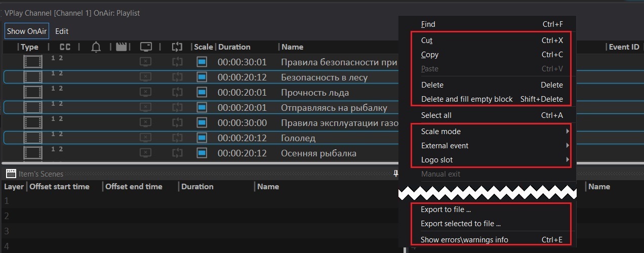Click the blue scale icon for Безопасность в лесу
644x253 pixels.
coord(202,77)
